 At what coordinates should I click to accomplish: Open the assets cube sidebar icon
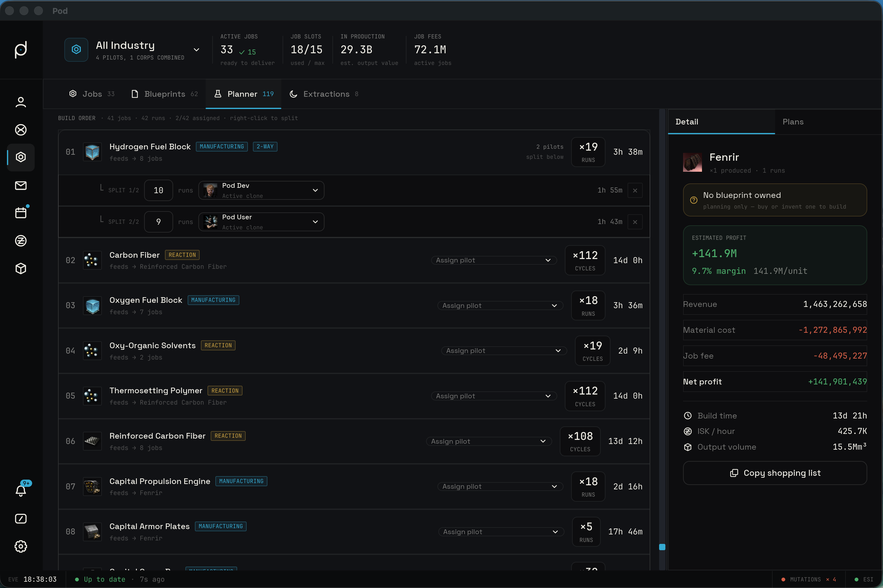(x=21, y=268)
